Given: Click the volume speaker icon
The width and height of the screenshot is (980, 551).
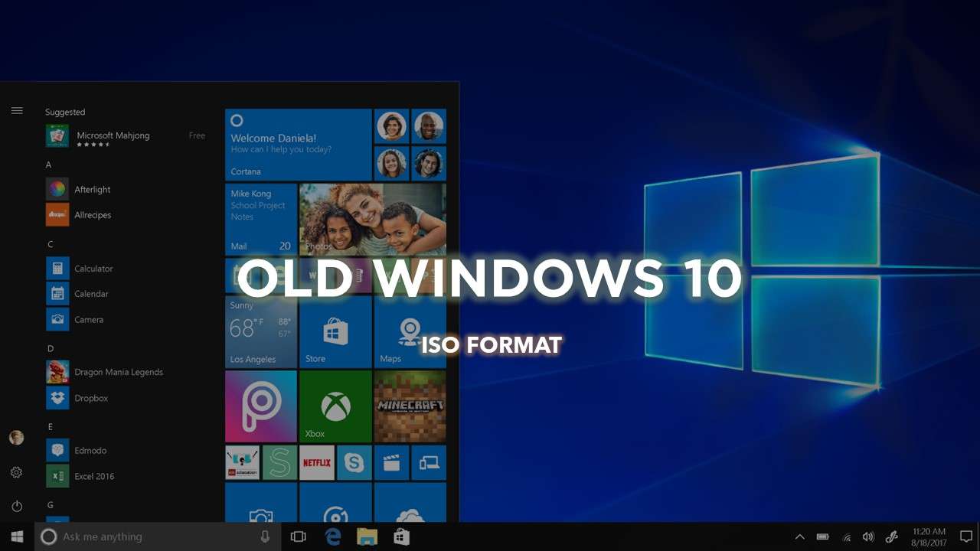Looking at the screenshot, I should pos(868,537).
